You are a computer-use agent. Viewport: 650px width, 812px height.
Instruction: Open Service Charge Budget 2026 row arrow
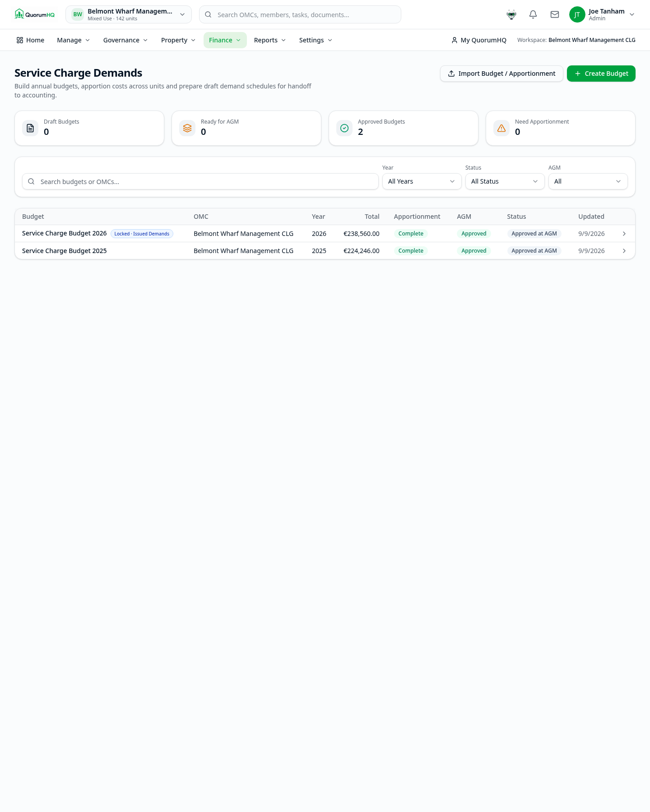[x=624, y=234]
